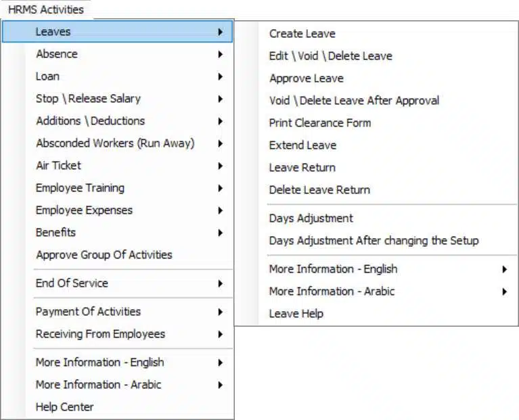Expand More Information - English under Leaves
The width and height of the screenshot is (519, 420).
coord(504,269)
